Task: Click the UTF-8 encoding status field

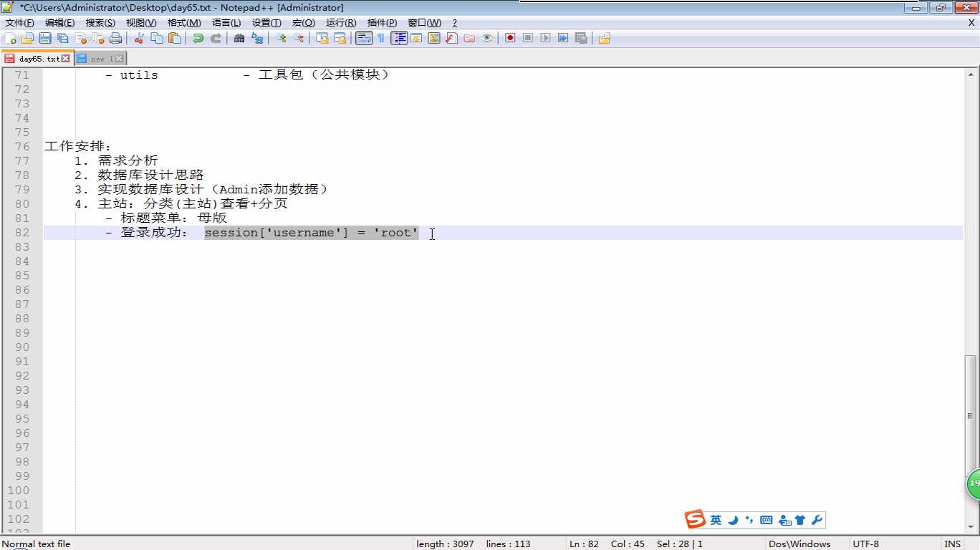Action: click(x=893, y=544)
